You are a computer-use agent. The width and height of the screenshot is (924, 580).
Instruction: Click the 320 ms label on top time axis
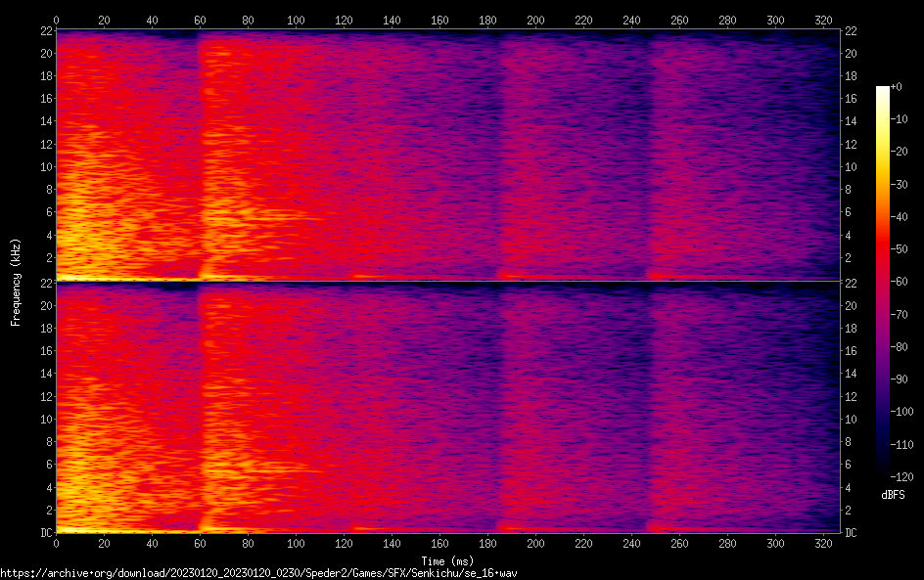(x=824, y=20)
